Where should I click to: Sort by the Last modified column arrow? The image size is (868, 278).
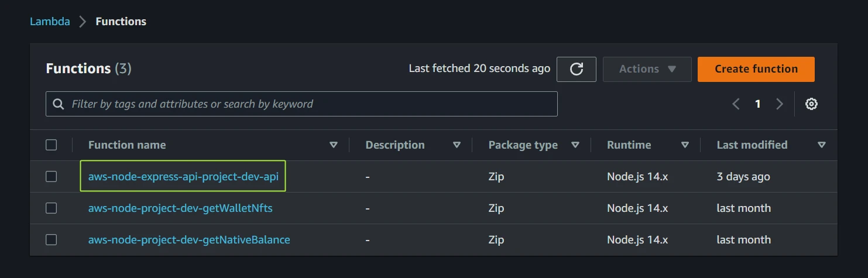pos(822,145)
